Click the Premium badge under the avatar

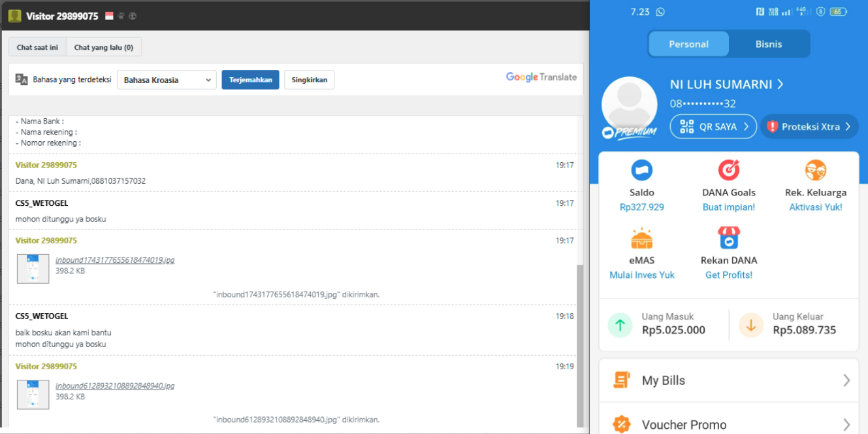629,132
